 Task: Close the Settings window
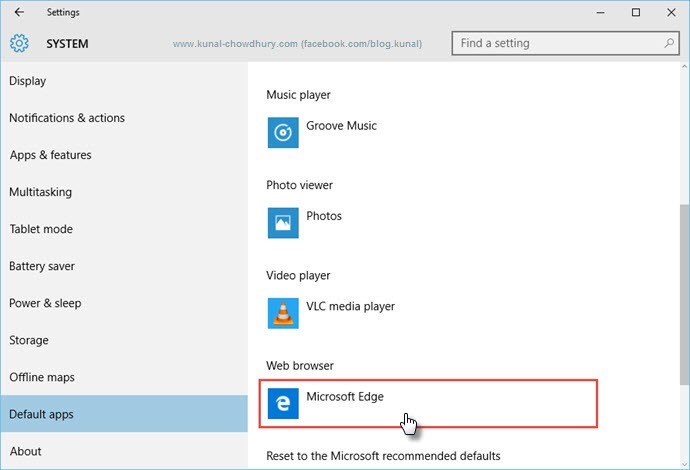pyautogui.click(x=671, y=12)
